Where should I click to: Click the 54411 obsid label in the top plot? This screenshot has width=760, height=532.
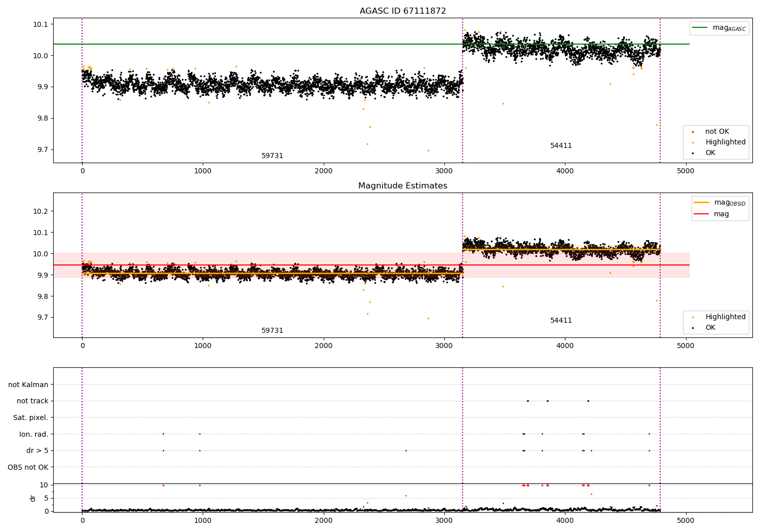pyautogui.click(x=561, y=146)
